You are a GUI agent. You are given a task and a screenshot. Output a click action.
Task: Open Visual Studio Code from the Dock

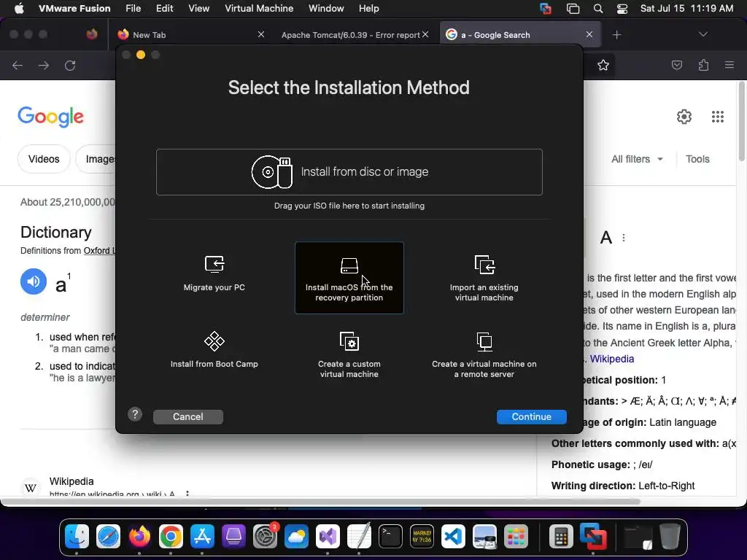[453, 537]
